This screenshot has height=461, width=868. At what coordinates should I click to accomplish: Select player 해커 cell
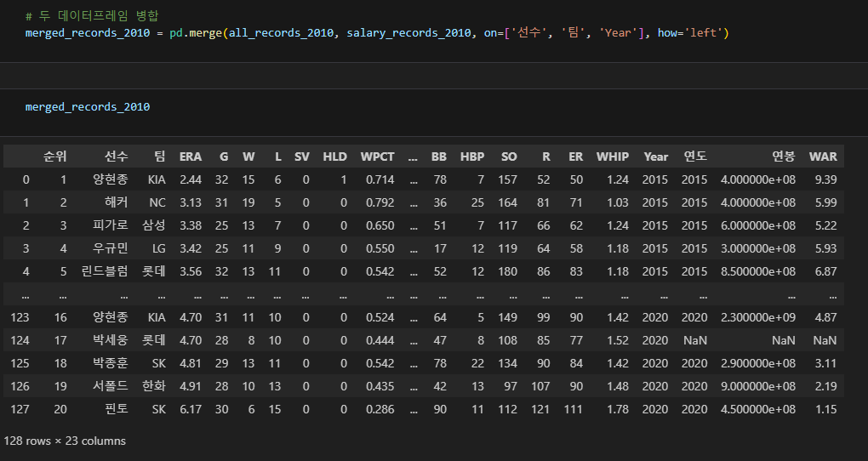[x=117, y=202]
